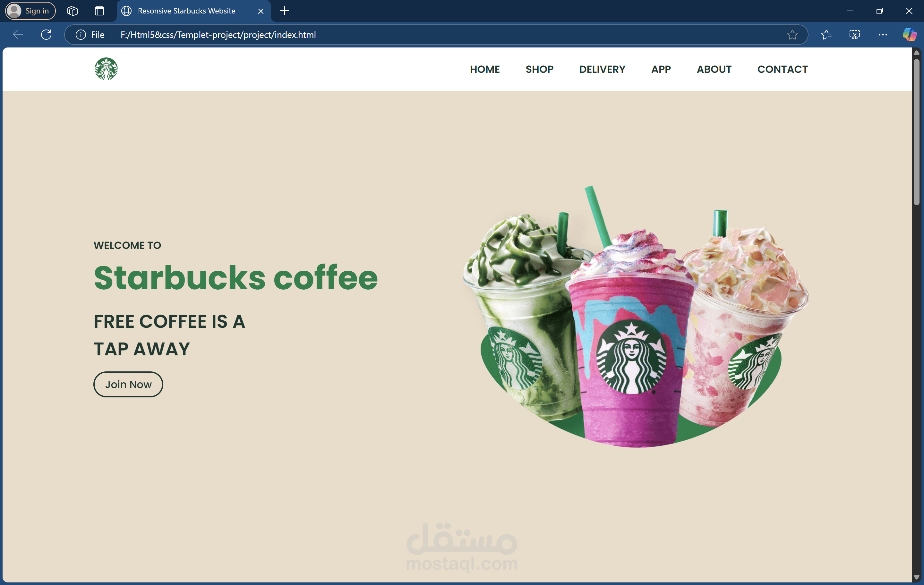Select the Resonsive Starbucks Website tab
The height and width of the screenshot is (585, 924).
187,11
